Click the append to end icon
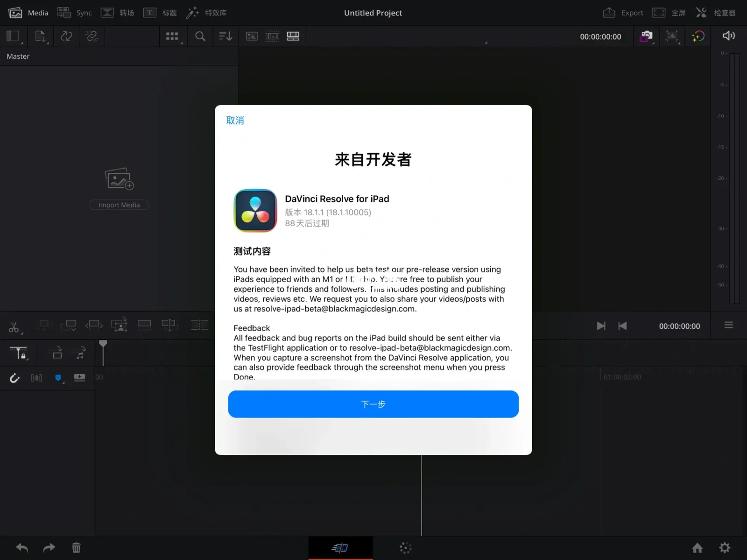The width and height of the screenshot is (747, 560). tap(69, 325)
